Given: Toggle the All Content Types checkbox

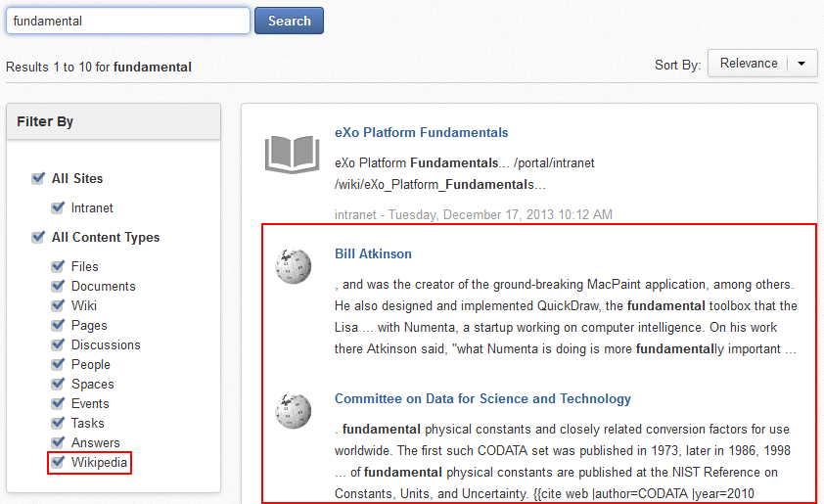Looking at the screenshot, I should [38, 237].
